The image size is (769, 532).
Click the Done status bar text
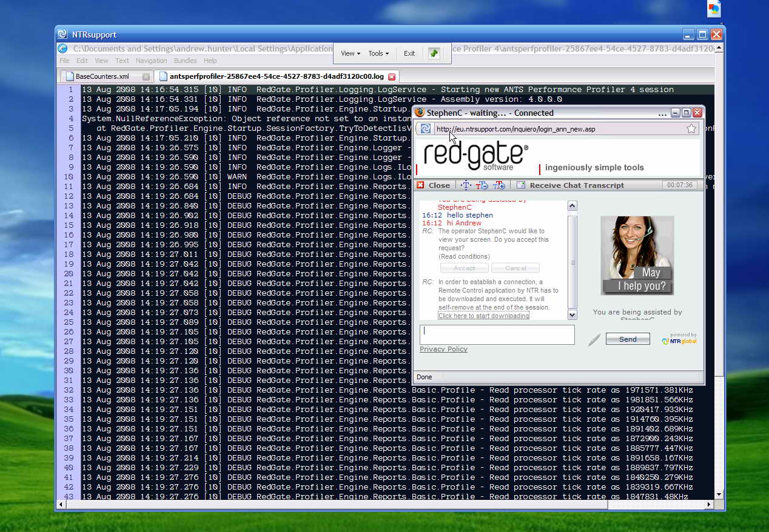(425, 377)
